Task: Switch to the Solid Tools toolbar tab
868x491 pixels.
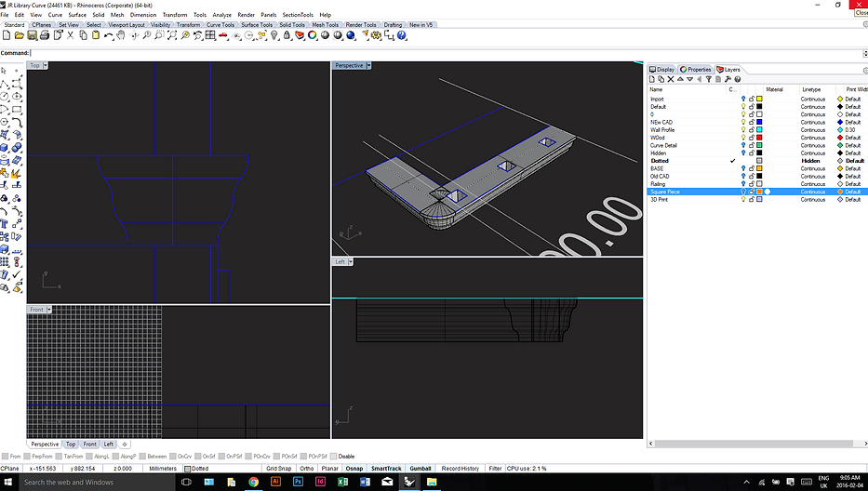Action: pos(292,25)
